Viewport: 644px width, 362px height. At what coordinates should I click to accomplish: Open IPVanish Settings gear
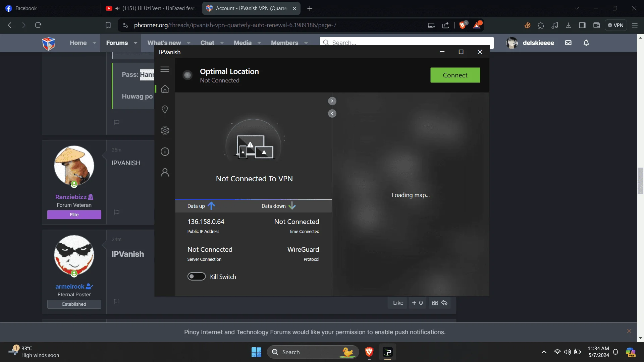(x=165, y=130)
